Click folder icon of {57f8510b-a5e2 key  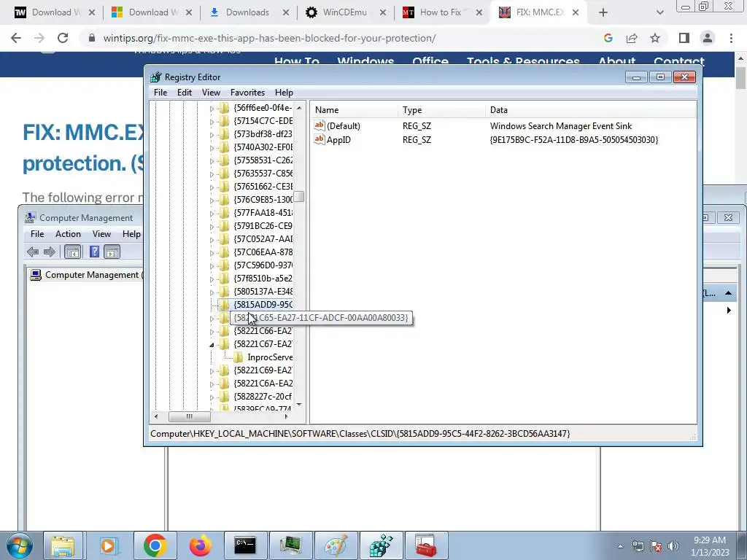[x=225, y=278]
